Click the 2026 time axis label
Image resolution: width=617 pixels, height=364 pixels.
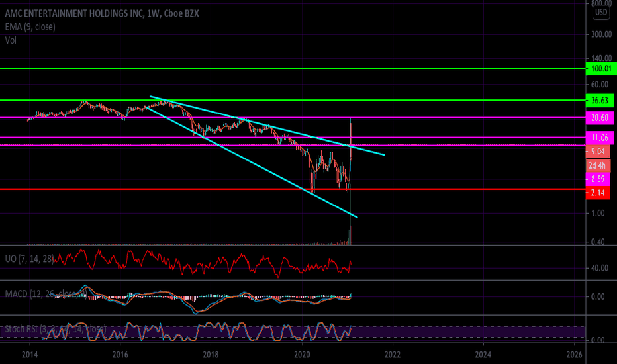pyautogui.click(x=574, y=355)
